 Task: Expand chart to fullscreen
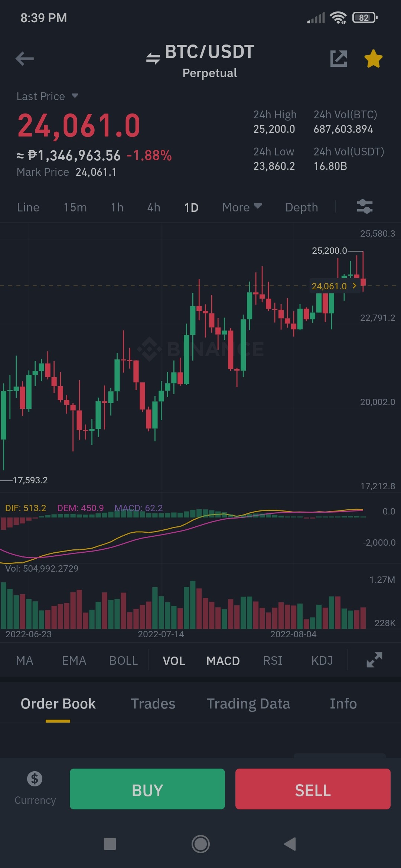click(374, 660)
